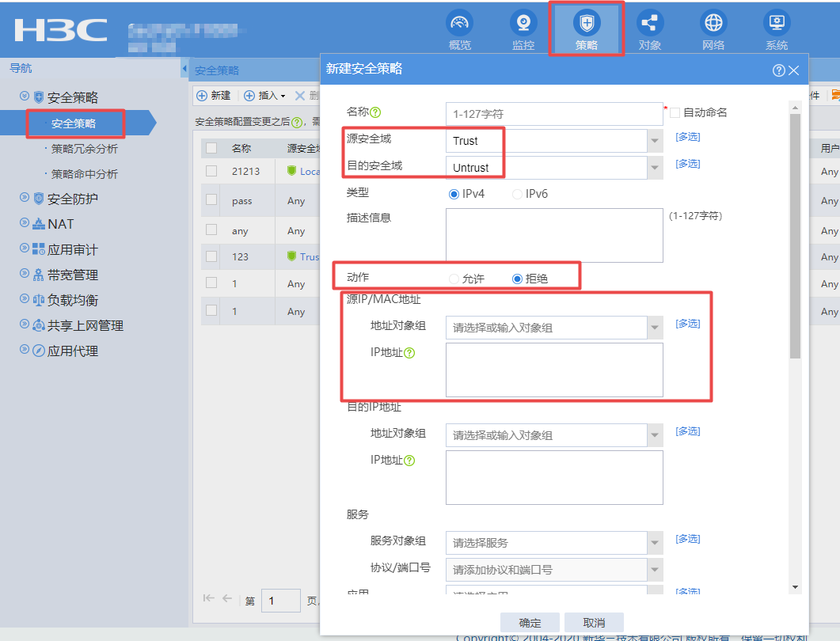Focus the 名称 name input field

click(554, 114)
